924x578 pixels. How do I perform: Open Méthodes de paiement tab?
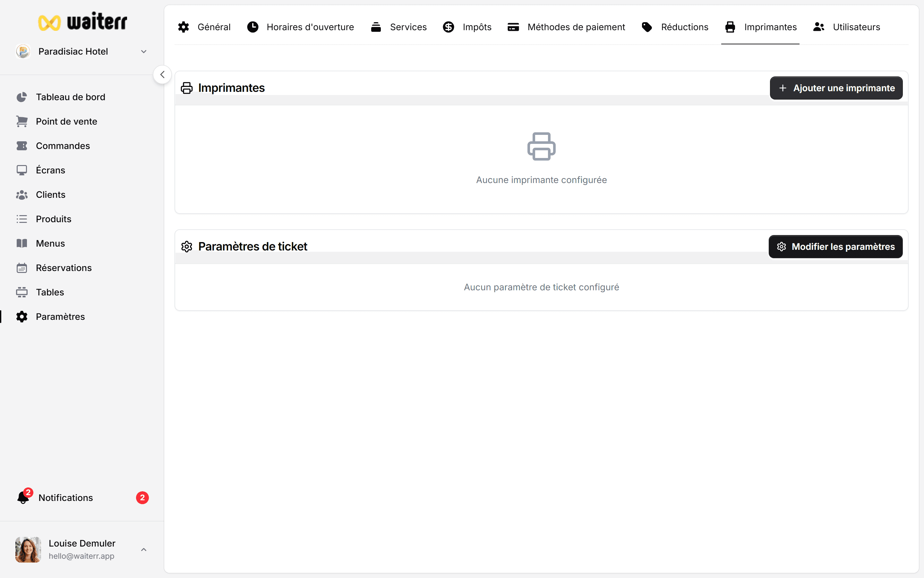566,27
